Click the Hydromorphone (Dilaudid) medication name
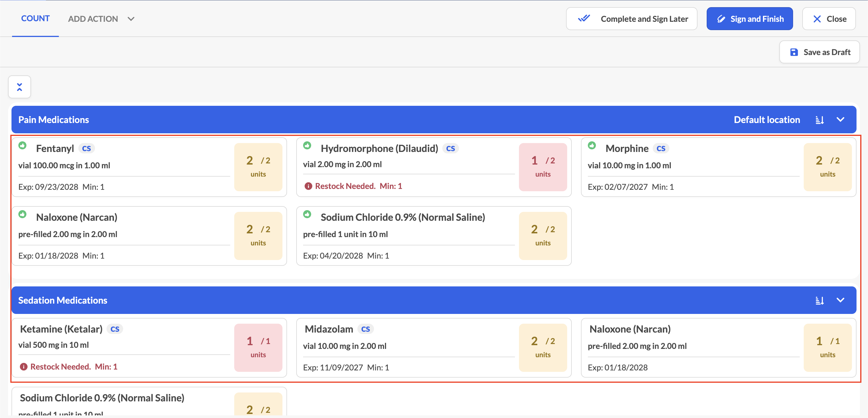The image size is (868, 418). click(x=379, y=149)
